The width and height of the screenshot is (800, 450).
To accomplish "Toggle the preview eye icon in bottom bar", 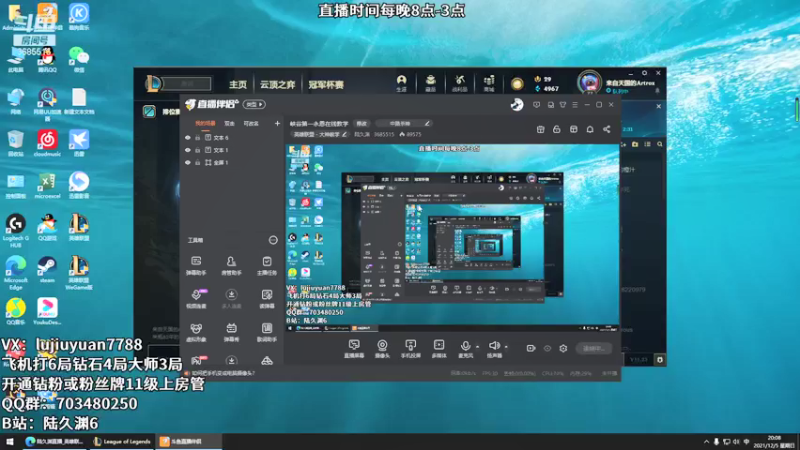I will (x=547, y=348).
